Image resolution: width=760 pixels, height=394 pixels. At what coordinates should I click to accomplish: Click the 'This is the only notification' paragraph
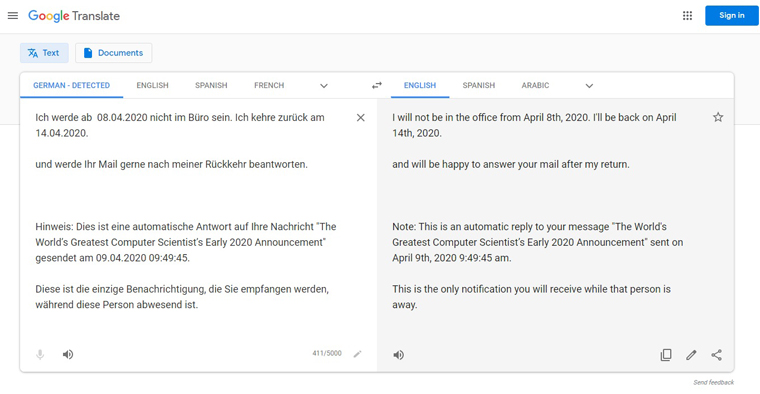(531, 297)
